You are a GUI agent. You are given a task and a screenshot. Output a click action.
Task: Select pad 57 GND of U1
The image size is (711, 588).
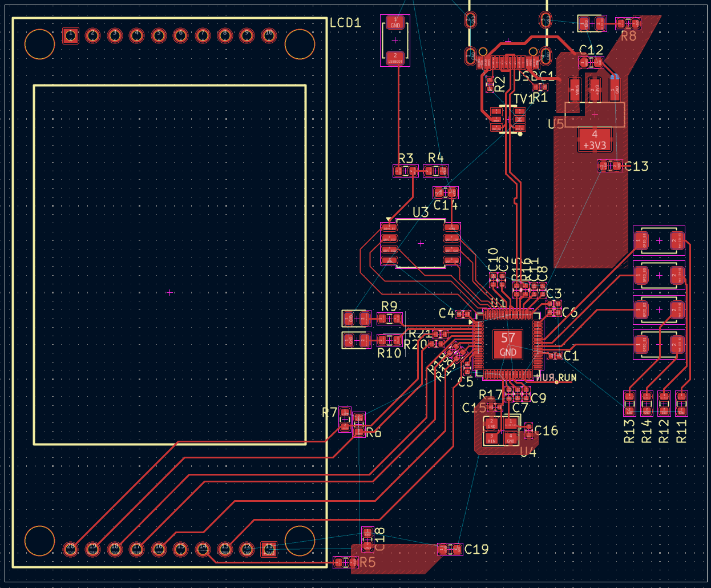pyautogui.click(x=508, y=344)
